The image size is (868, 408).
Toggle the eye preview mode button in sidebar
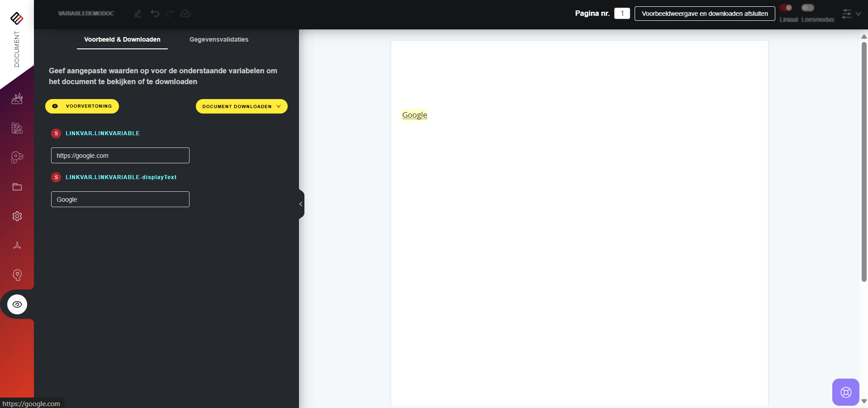tap(17, 304)
